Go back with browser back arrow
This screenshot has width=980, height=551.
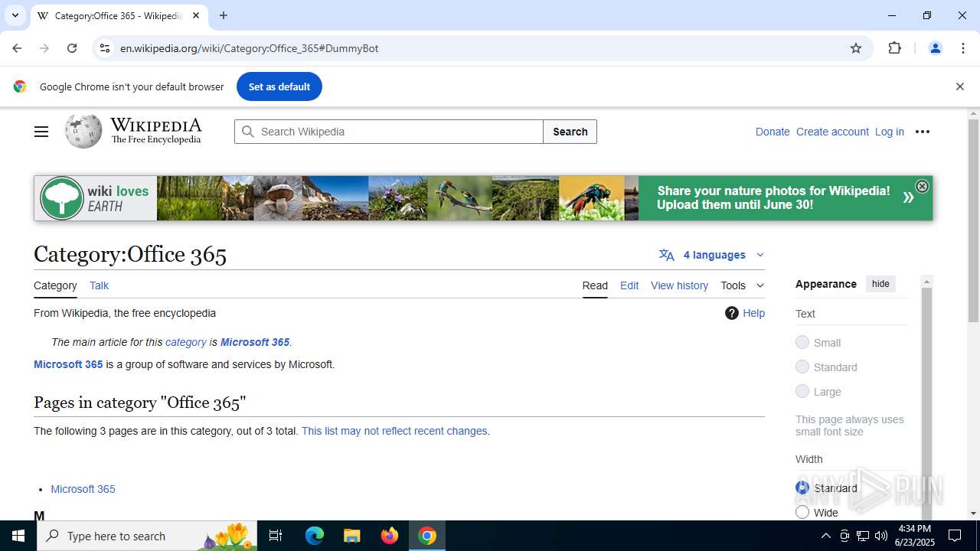click(x=17, y=48)
